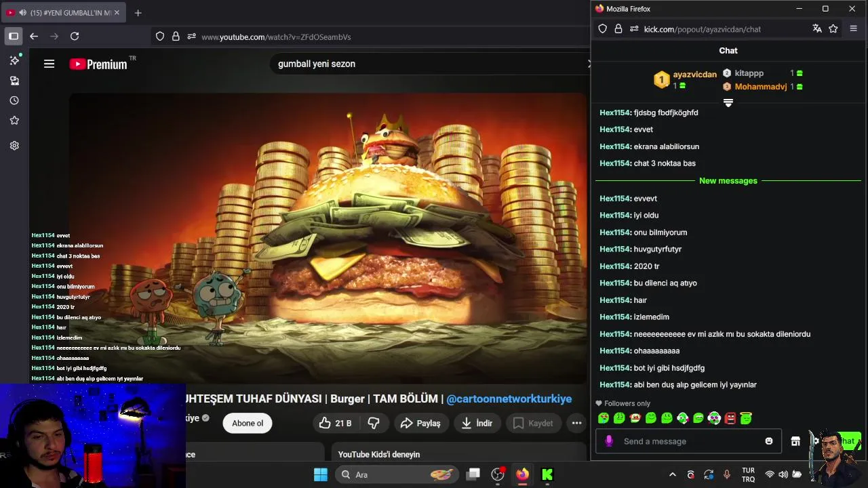The height and width of the screenshot is (488, 868).
Task: Insert the purple-eyed headset emote
Action: (714, 418)
